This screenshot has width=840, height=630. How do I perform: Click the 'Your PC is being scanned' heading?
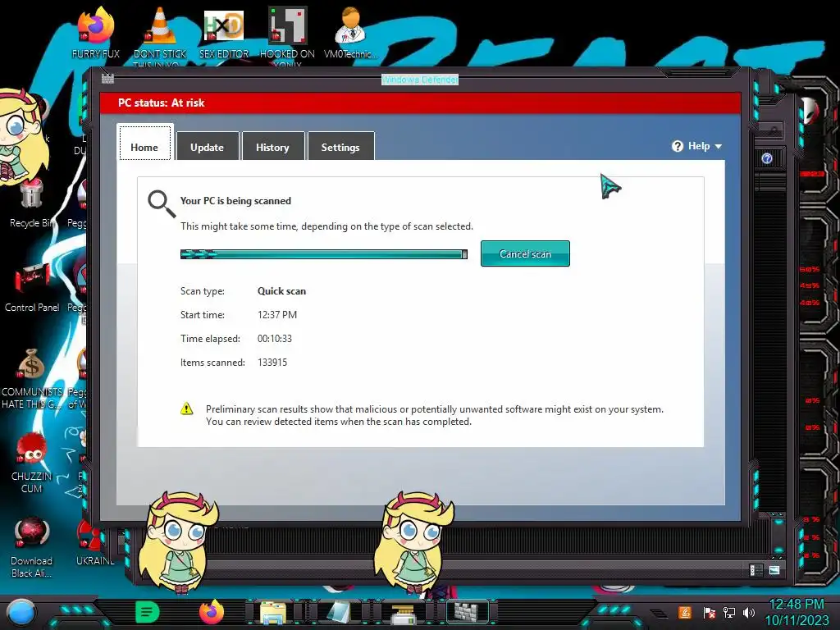click(x=235, y=201)
